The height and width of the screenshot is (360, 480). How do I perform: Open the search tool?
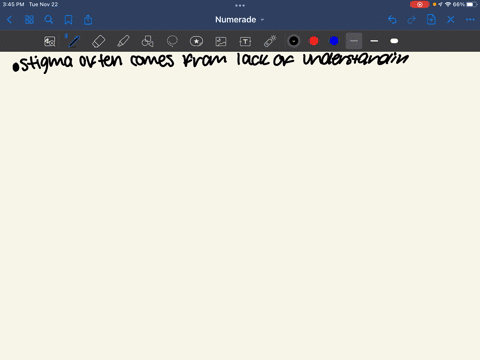[x=49, y=20]
